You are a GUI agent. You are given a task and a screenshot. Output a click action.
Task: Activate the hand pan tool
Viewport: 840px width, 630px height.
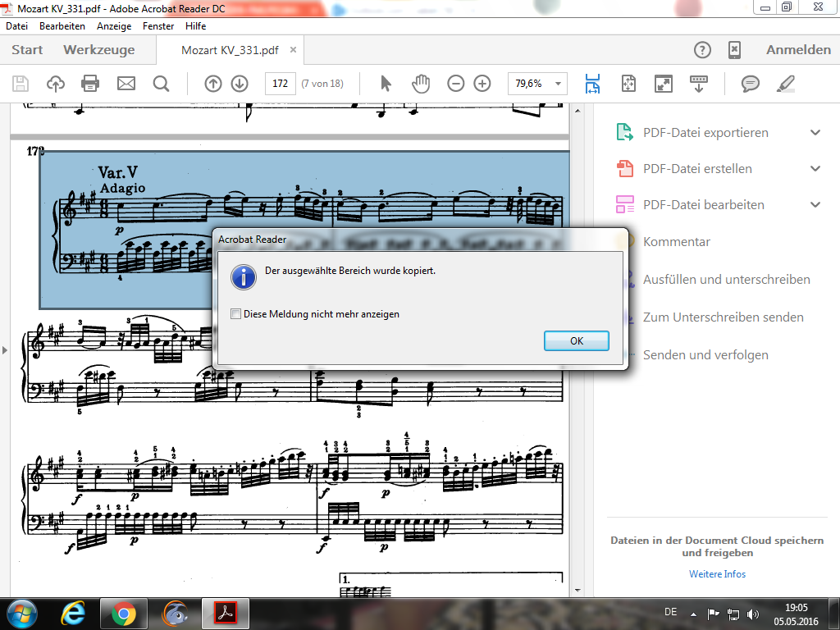421,84
